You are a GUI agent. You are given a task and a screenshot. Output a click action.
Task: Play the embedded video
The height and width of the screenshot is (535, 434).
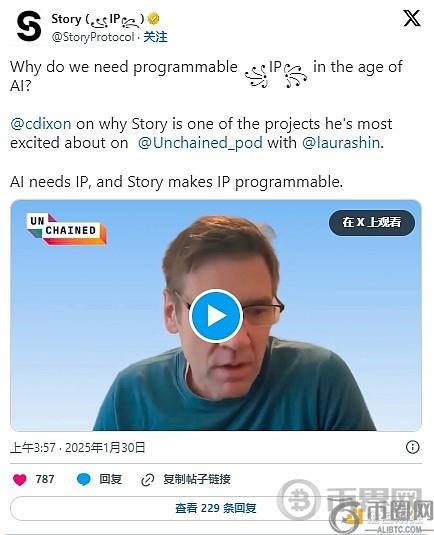[x=216, y=316]
